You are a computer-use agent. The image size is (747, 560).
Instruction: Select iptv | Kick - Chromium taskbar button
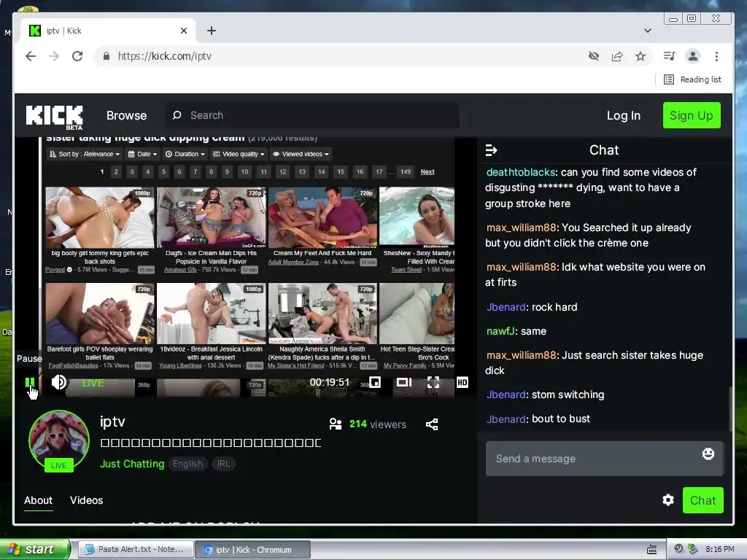click(x=253, y=550)
